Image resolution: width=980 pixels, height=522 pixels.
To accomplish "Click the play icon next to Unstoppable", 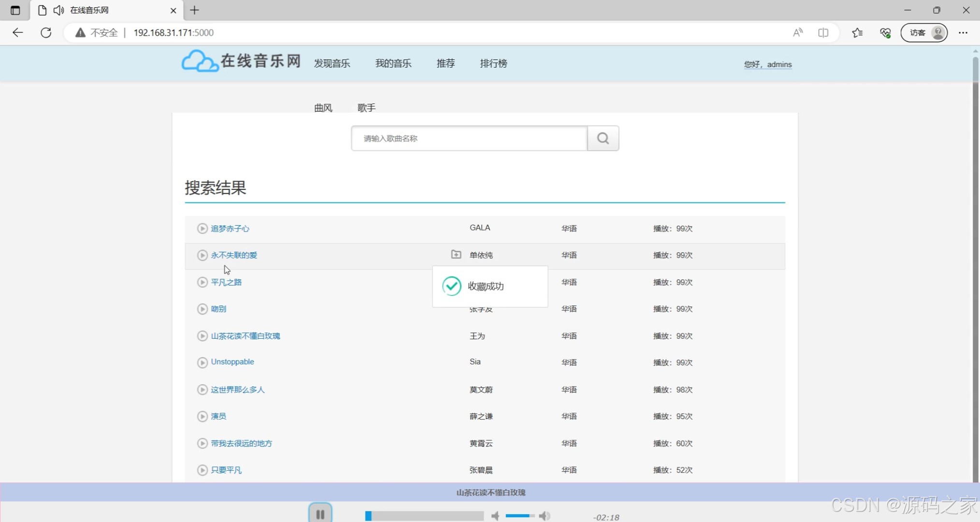I will pos(202,362).
